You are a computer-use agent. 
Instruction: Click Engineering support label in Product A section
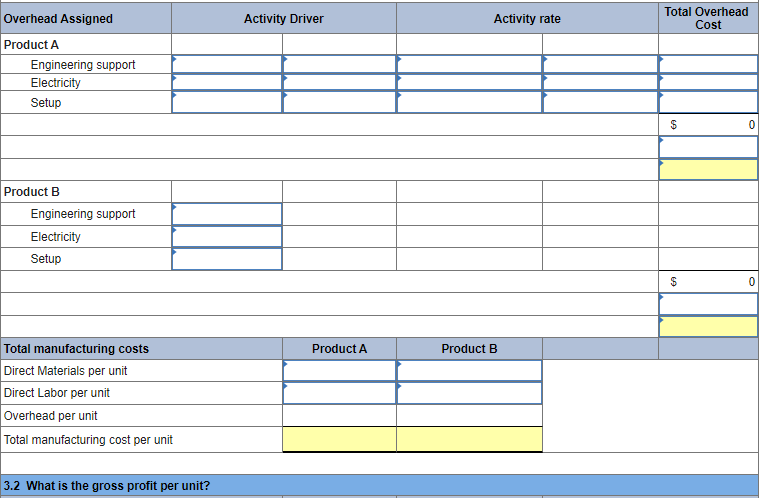pyautogui.click(x=83, y=65)
